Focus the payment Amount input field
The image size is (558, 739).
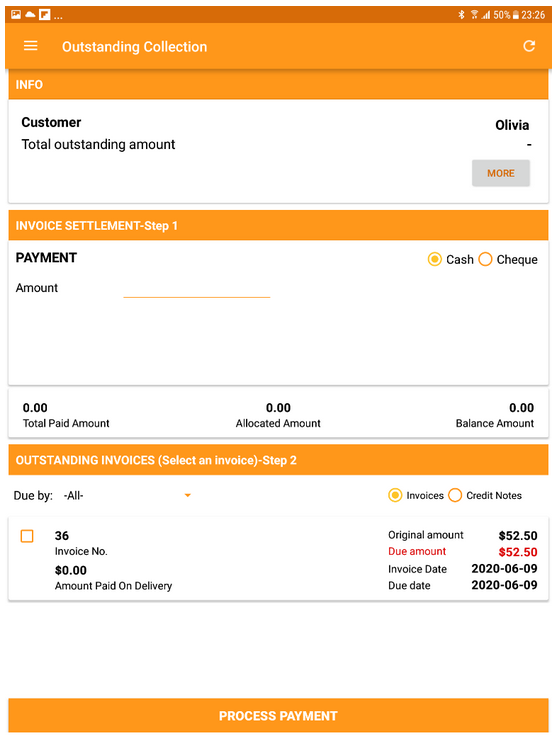tap(197, 288)
